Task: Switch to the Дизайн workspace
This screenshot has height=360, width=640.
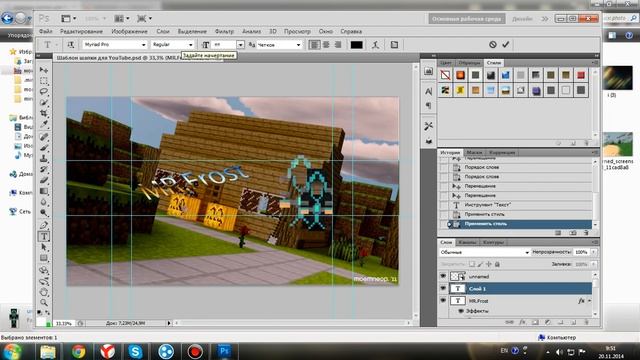Action: 522,19
